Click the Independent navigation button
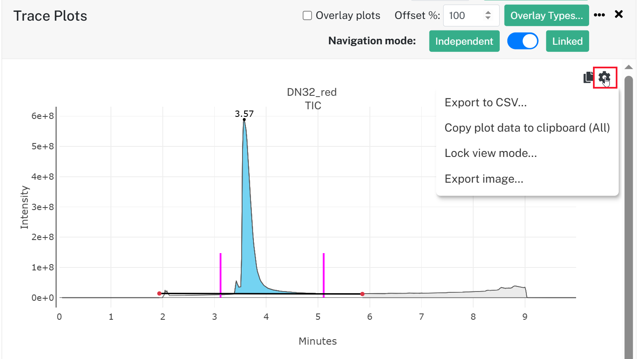 click(x=464, y=41)
